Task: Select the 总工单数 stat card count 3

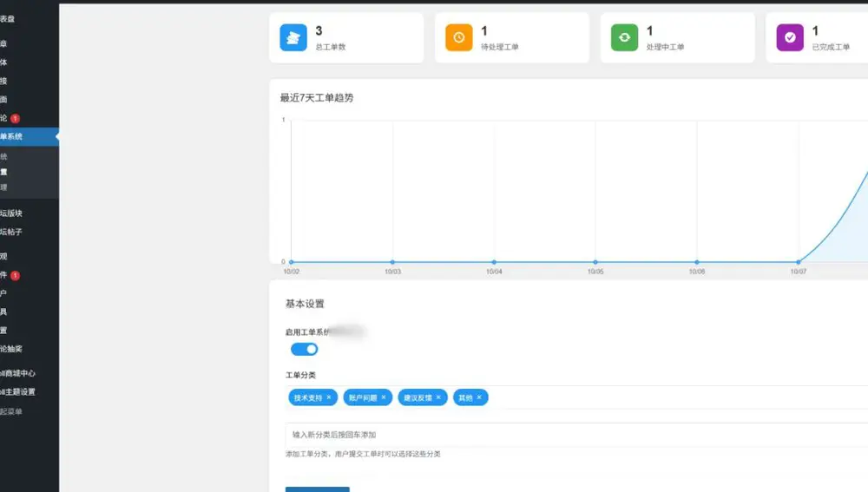Action: 319,31
